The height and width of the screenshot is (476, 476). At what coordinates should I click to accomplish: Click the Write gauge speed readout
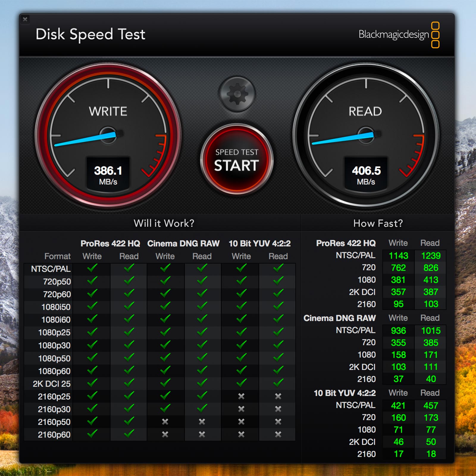click(108, 175)
